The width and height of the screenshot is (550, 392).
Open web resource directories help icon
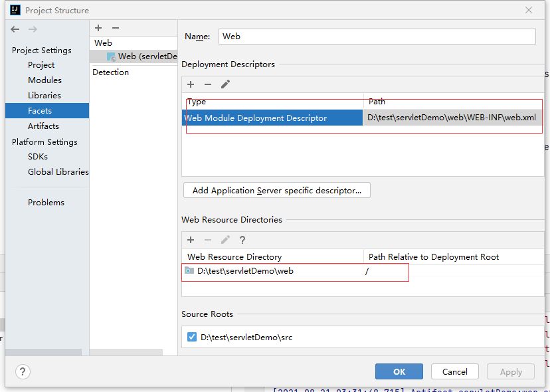(x=242, y=240)
